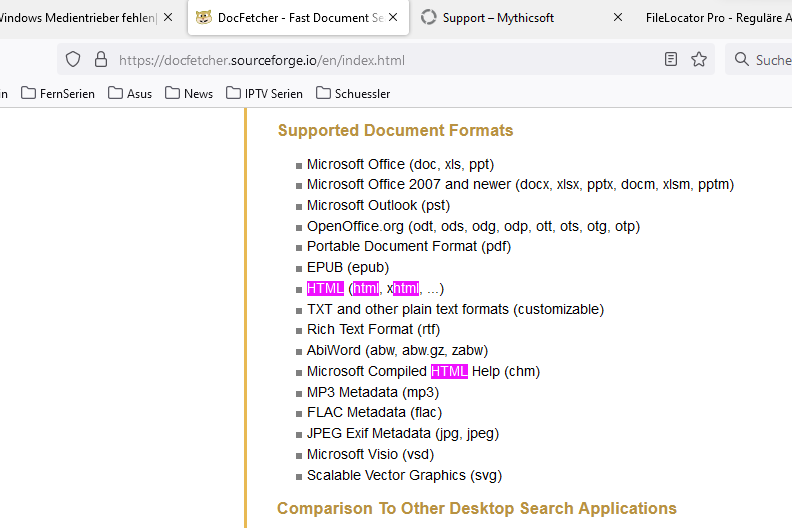Open the Asus bookmarks folder
792x528 pixels.
pyautogui.click(x=130, y=93)
